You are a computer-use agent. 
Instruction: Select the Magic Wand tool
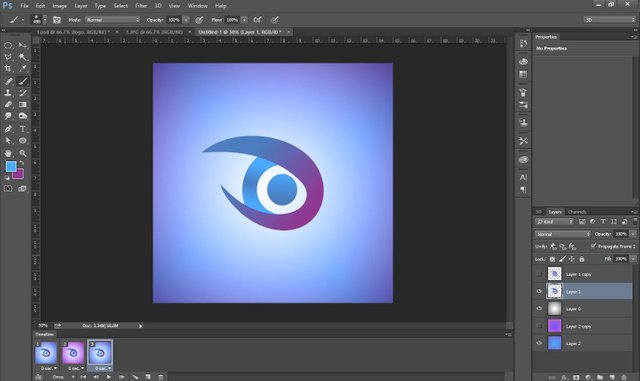[x=23, y=57]
